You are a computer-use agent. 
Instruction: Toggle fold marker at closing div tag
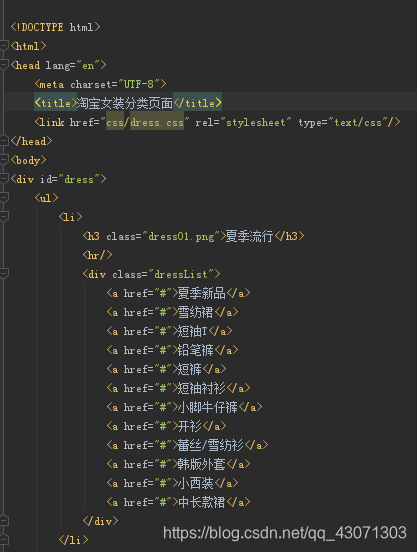4,521
